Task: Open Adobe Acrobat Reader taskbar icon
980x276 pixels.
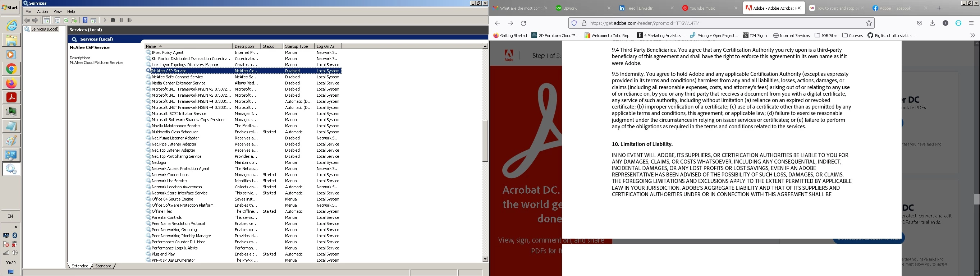Action: coord(12,98)
